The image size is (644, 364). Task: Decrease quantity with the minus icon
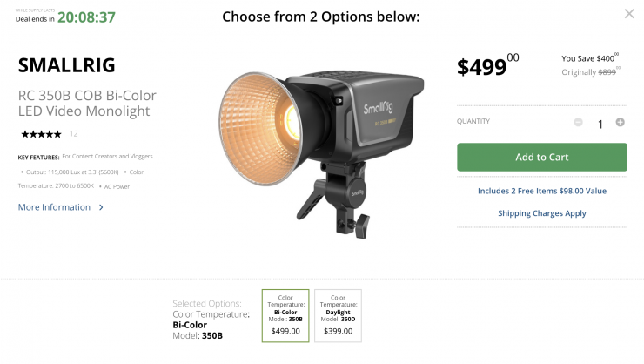pyautogui.click(x=579, y=123)
